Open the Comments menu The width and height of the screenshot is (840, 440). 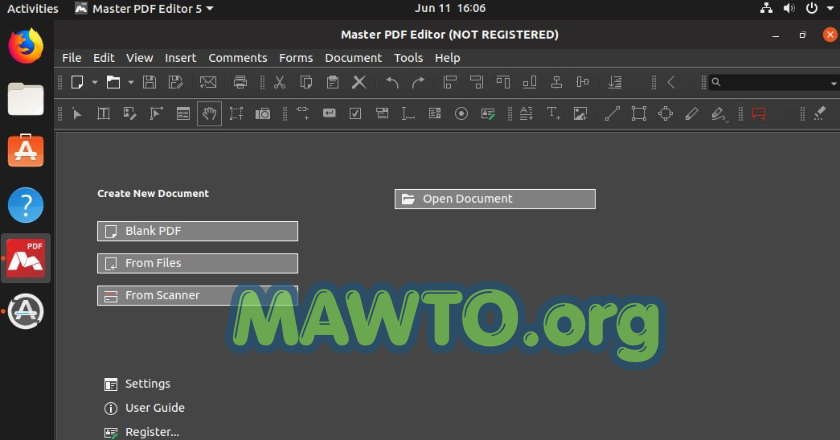pyautogui.click(x=237, y=58)
